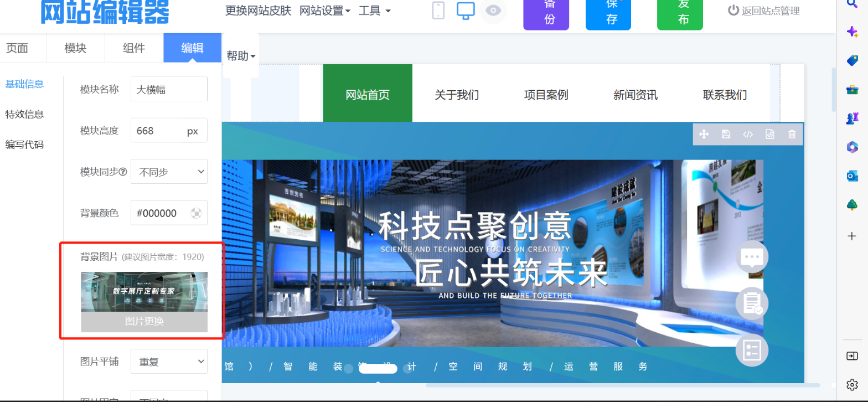Open the 新闻资讯 nav item

(635, 95)
